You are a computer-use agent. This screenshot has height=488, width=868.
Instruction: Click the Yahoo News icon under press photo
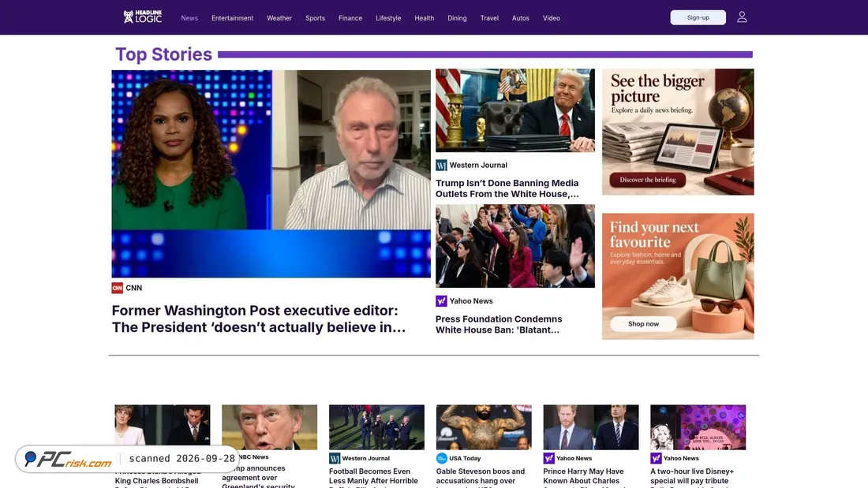click(x=441, y=301)
